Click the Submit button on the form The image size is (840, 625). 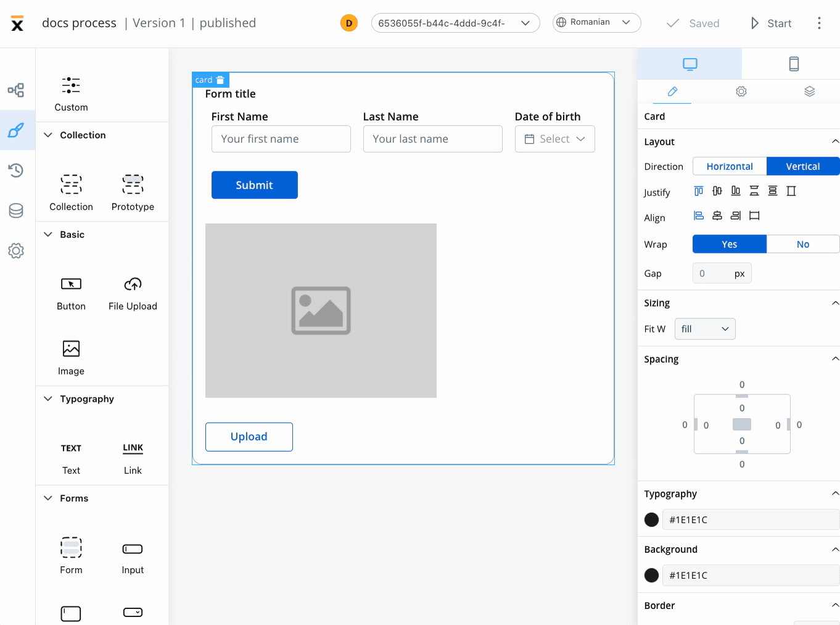pos(254,184)
